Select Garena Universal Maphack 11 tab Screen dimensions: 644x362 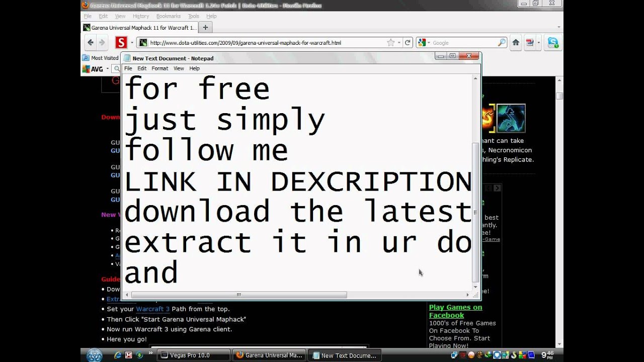139,28
